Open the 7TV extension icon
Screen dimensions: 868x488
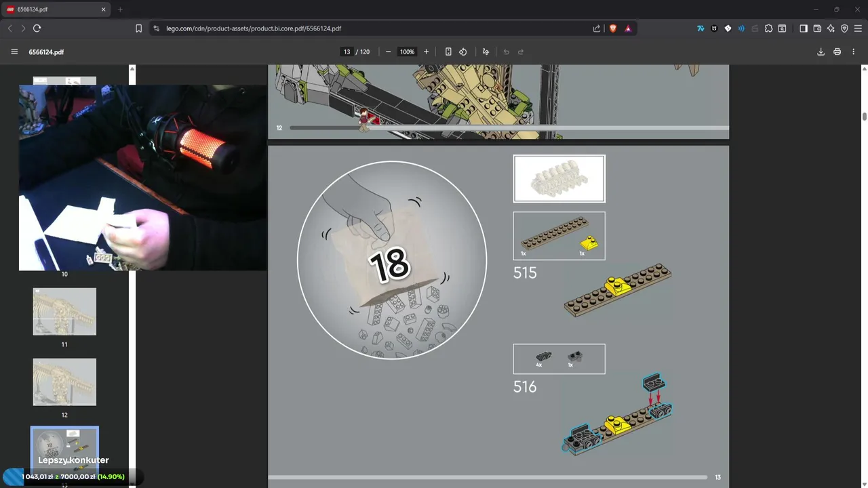pyautogui.click(x=701, y=28)
